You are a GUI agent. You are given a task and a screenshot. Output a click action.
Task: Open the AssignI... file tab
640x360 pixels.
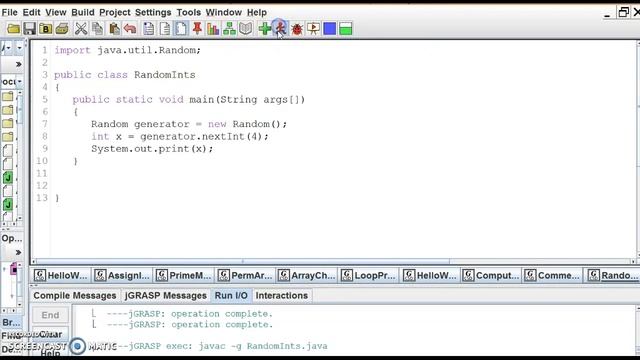122,276
